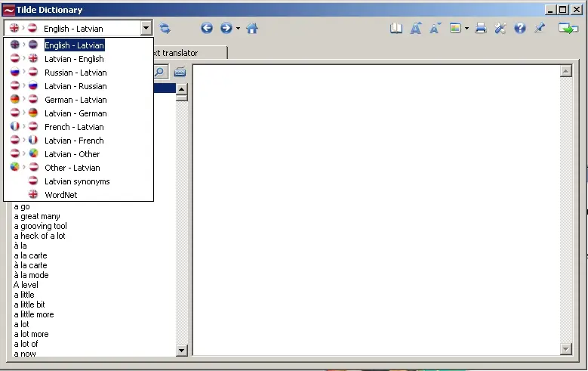This screenshot has height=371, width=588.
Task: Select the 'a lot more' entry
Action: [31, 334]
